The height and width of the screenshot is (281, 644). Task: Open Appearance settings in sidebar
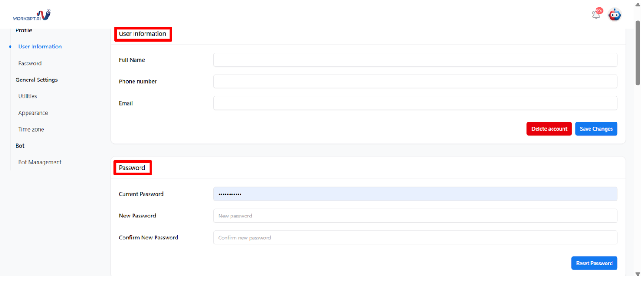tap(33, 113)
